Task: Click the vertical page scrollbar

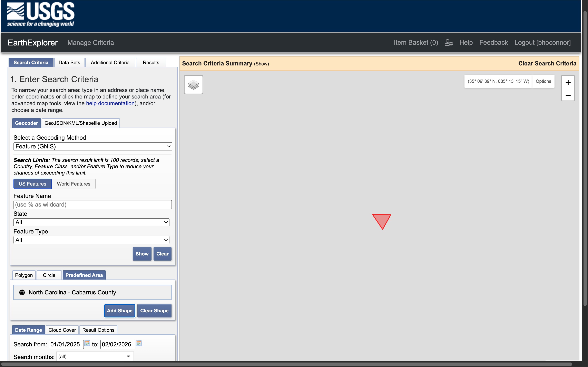Action: coord(585,158)
